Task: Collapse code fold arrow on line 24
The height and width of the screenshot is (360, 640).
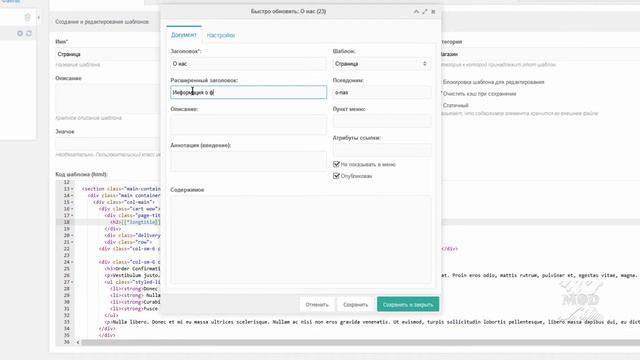Action: (73, 262)
